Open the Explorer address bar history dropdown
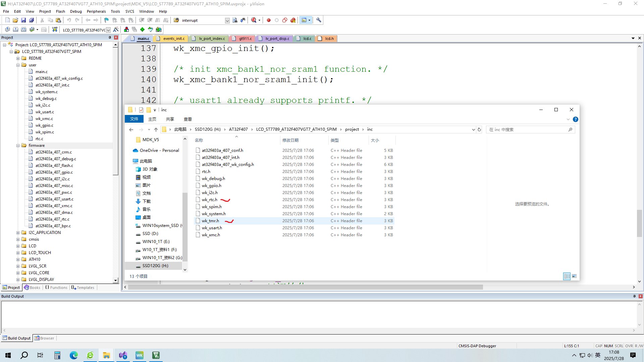Image resolution: width=644 pixels, height=362 pixels. (x=473, y=130)
